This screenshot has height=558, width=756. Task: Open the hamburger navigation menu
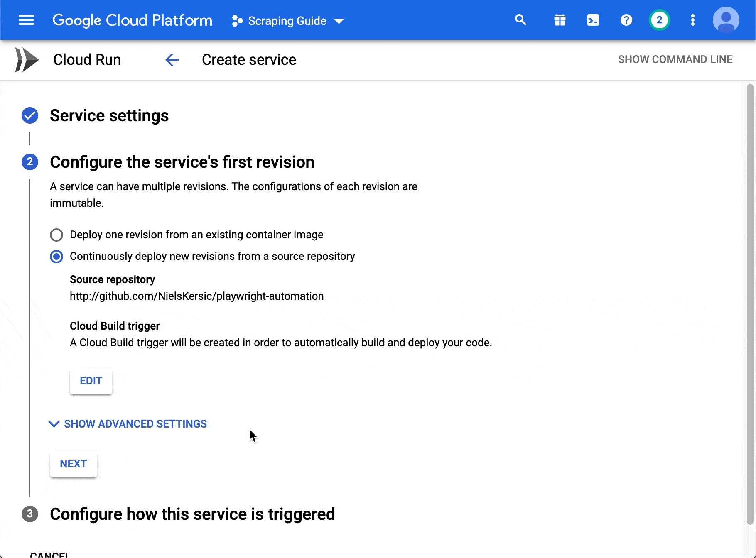[x=27, y=20]
